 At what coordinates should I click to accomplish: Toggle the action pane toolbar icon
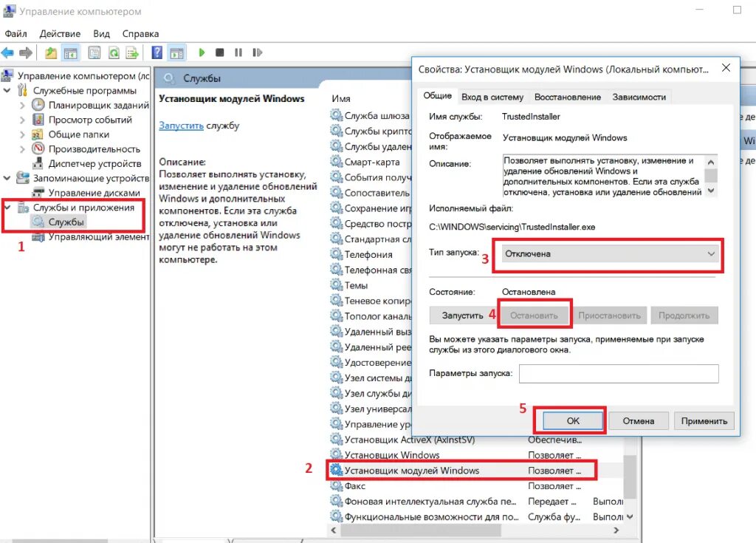tap(177, 52)
